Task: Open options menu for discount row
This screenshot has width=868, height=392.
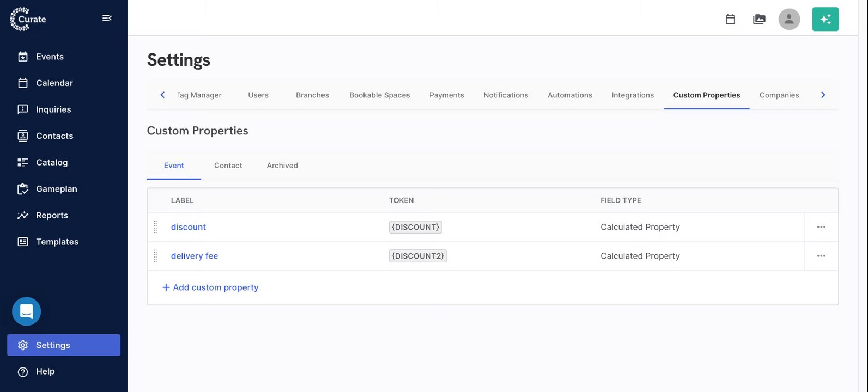Action: (821, 227)
